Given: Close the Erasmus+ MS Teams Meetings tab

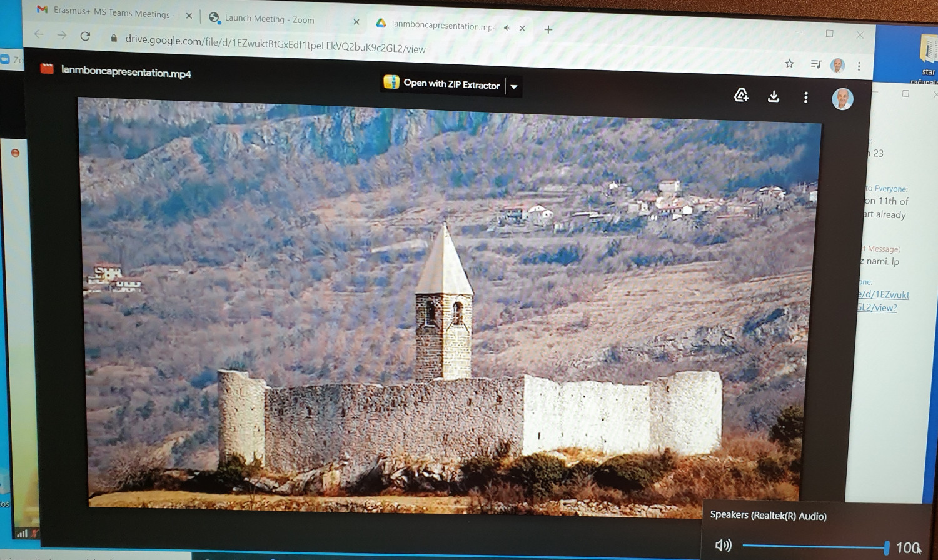Looking at the screenshot, I should [x=189, y=16].
